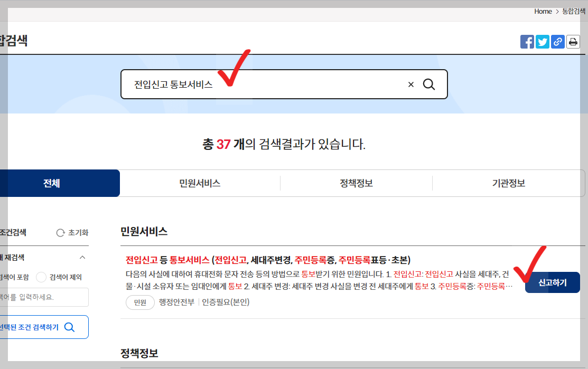Switch to the 정책정보 tab
This screenshot has height=369, width=588.
[357, 183]
